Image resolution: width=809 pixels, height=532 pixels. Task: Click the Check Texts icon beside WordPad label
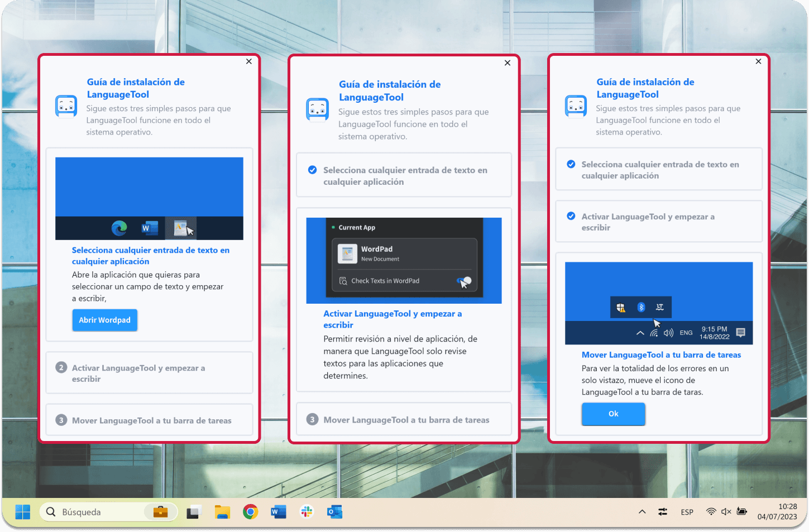click(343, 281)
